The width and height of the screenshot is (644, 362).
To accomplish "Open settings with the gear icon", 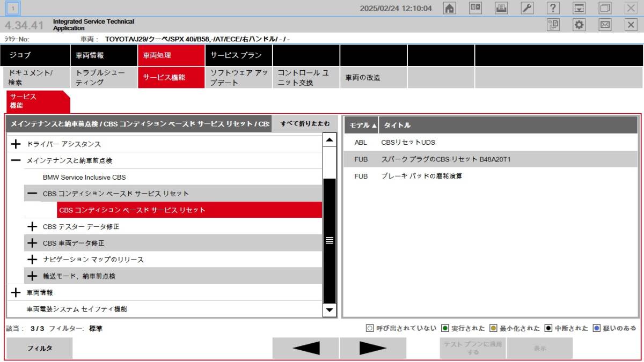I will (x=579, y=25).
